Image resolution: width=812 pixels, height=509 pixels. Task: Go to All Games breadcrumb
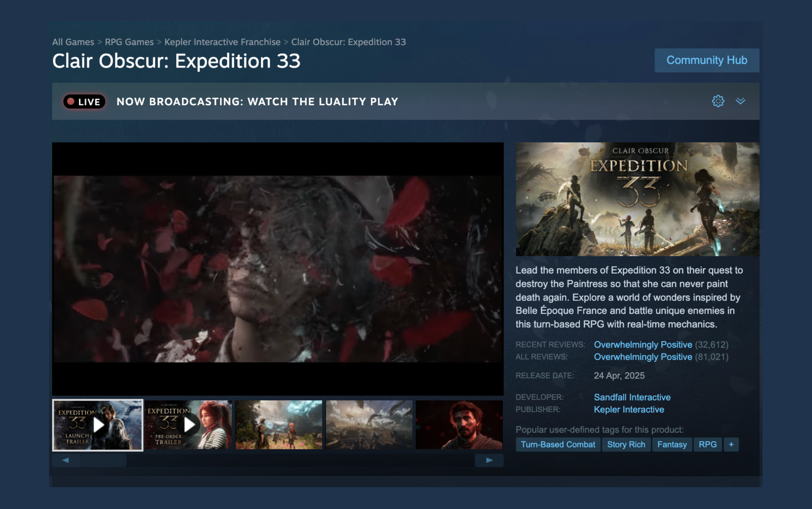coord(73,42)
